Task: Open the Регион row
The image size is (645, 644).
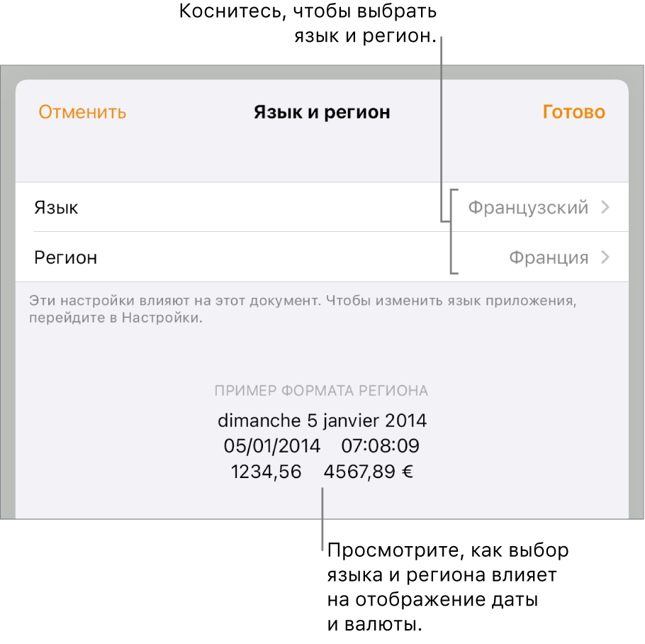Action: [322, 257]
